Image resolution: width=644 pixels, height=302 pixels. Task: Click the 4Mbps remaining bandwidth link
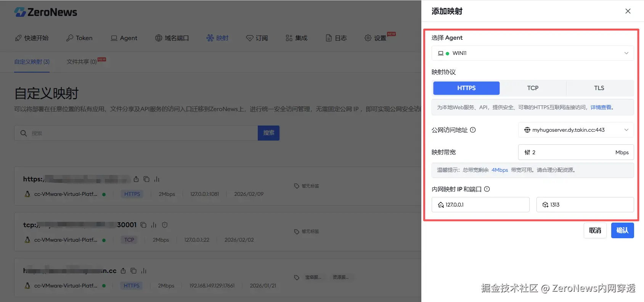[499, 170]
